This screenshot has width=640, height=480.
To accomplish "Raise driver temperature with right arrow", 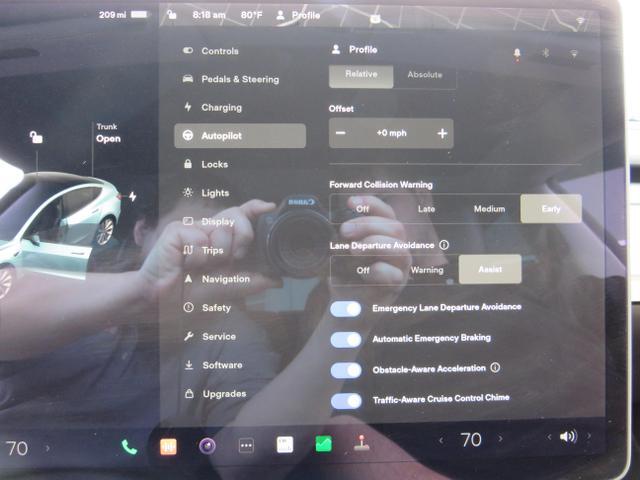I will (48, 448).
